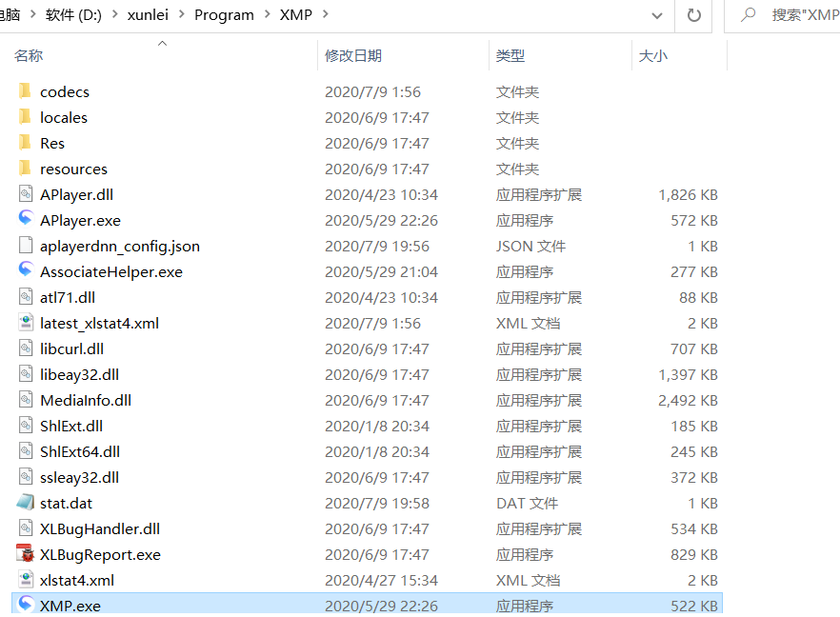Click the stat.dat file icon
The image size is (840, 617).
[26, 502]
